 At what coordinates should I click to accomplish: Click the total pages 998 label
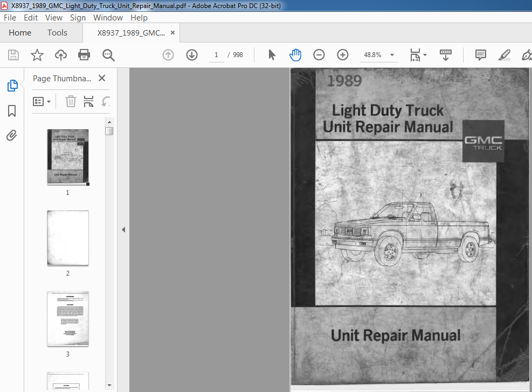point(238,55)
